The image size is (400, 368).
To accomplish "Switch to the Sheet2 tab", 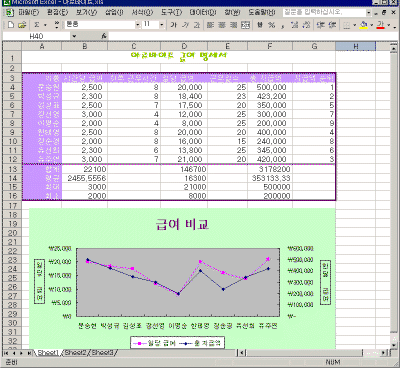I will 76,352.
